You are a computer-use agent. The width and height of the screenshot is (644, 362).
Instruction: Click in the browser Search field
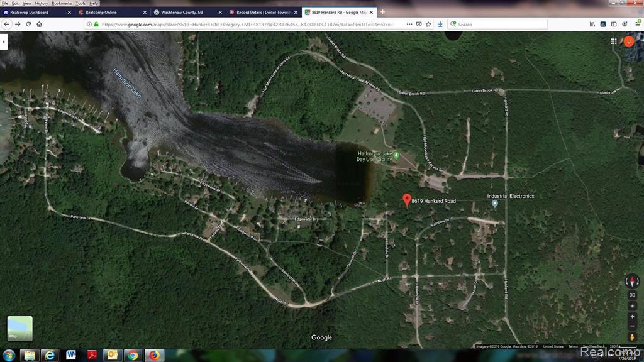500,24
